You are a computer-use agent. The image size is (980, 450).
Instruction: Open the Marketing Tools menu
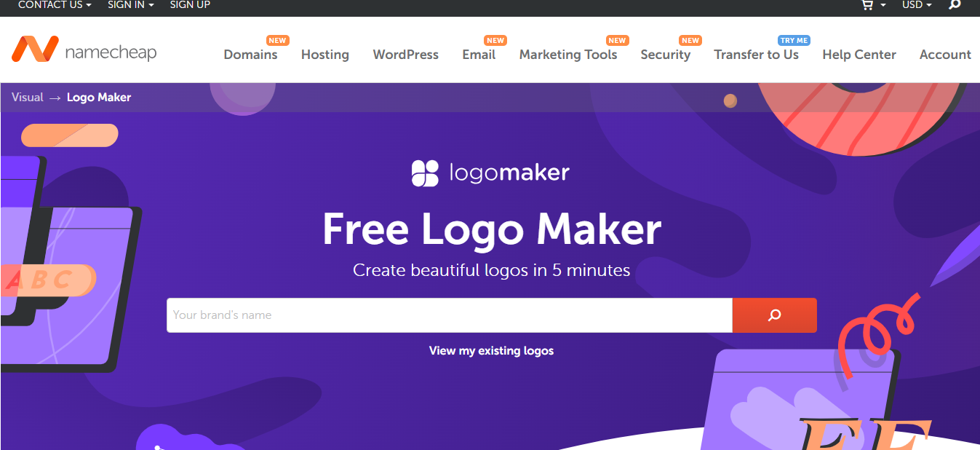[x=568, y=55]
